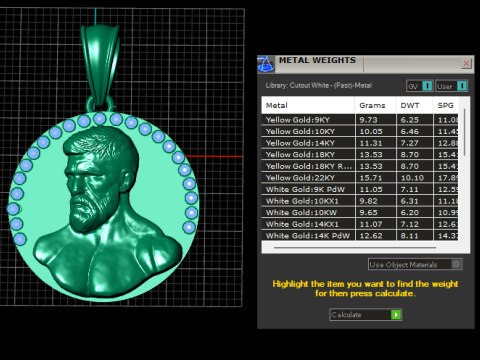Select the White Gold:14K PdW row
This screenshot has width=480, height=360.
[x=360, y=235]
